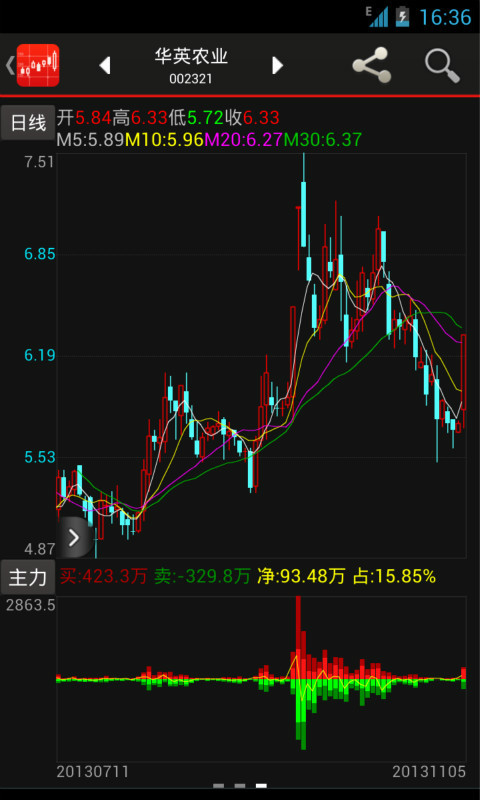This screenshot has height=800, width=480.
Task: Tap the M30:6.37 moving average label
Action: click(x=323, y=139)
